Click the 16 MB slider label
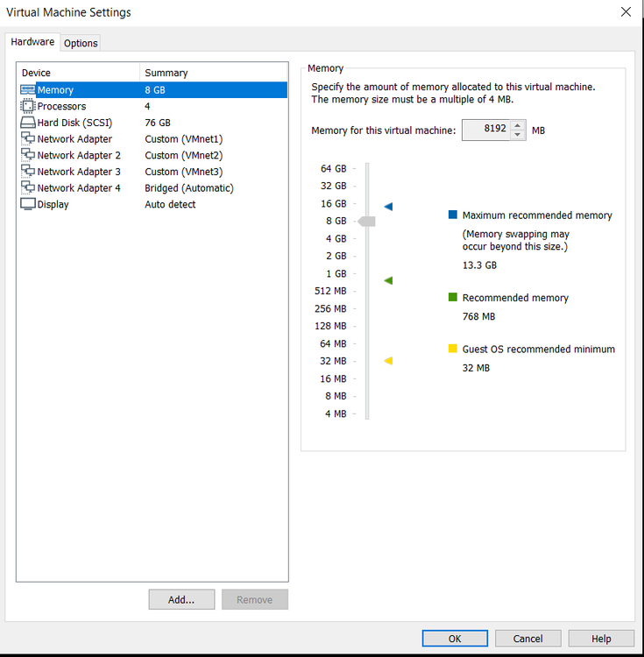The width and height of the screenshot is (644, 657). click(333, 378)
